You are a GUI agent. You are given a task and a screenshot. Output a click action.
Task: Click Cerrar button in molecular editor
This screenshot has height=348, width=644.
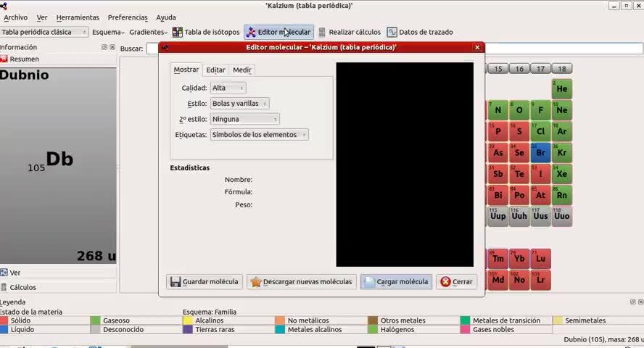[x=456, y=282]
